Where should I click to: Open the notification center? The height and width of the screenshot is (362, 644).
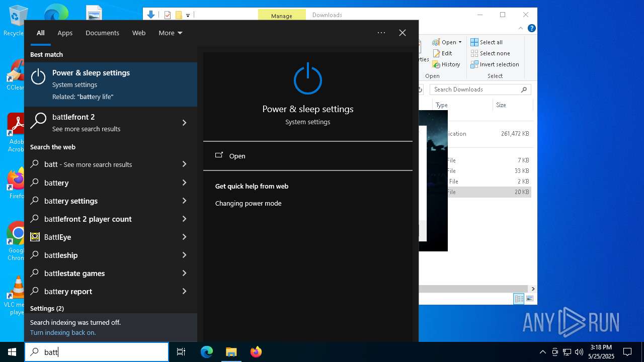tap(627, 352)
